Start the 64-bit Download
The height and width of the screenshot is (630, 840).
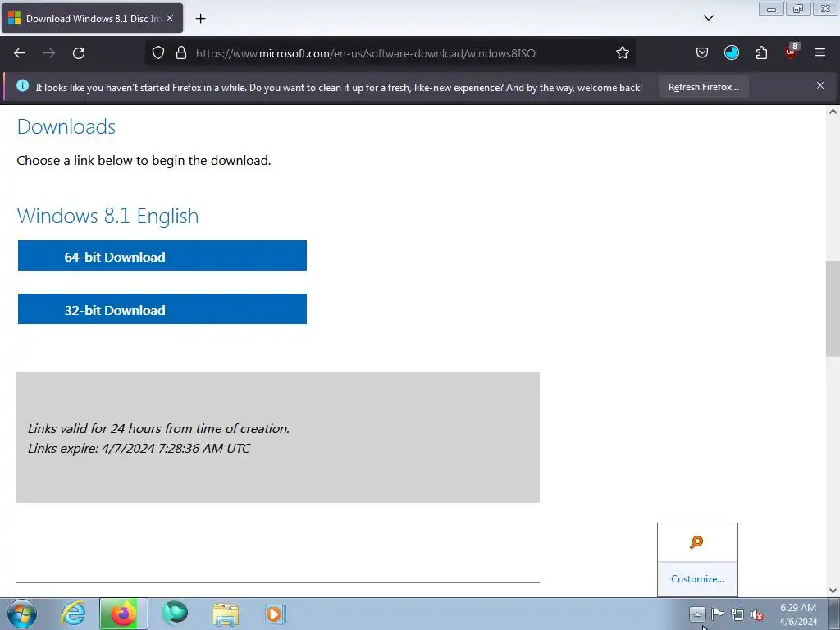162,256
